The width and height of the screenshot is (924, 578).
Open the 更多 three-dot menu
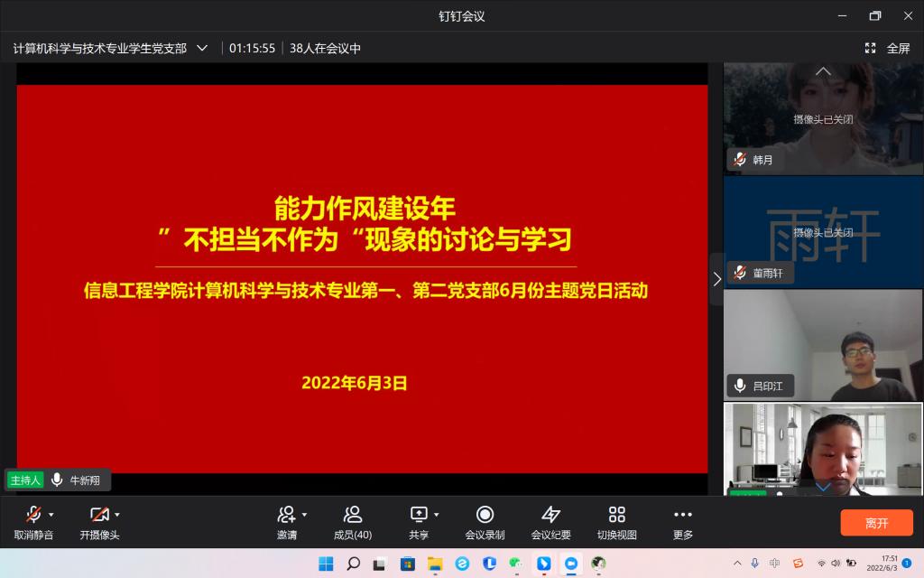coord(683,522)
